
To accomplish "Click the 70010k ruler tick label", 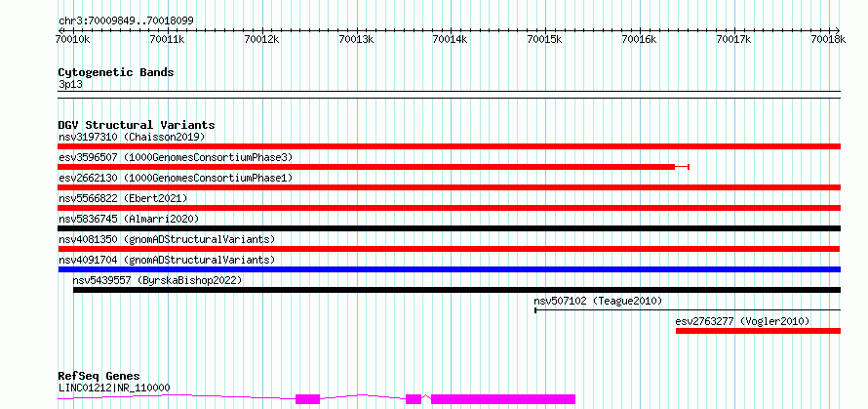I will pos(74,39).
